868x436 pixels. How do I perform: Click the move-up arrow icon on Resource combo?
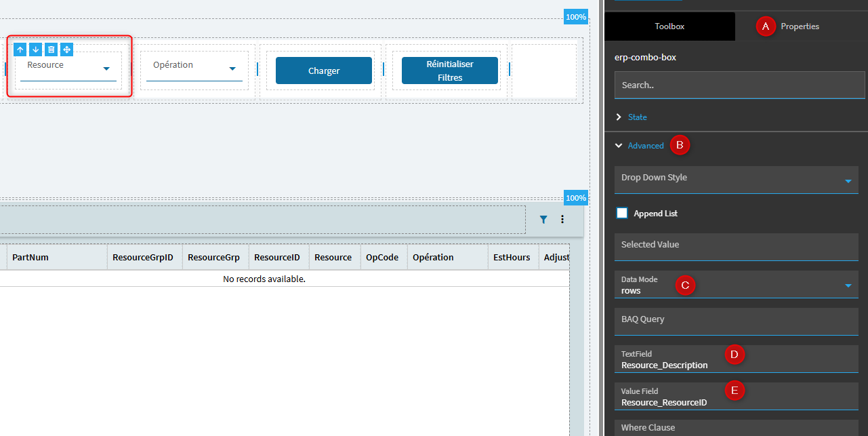(x=20, y=49)
